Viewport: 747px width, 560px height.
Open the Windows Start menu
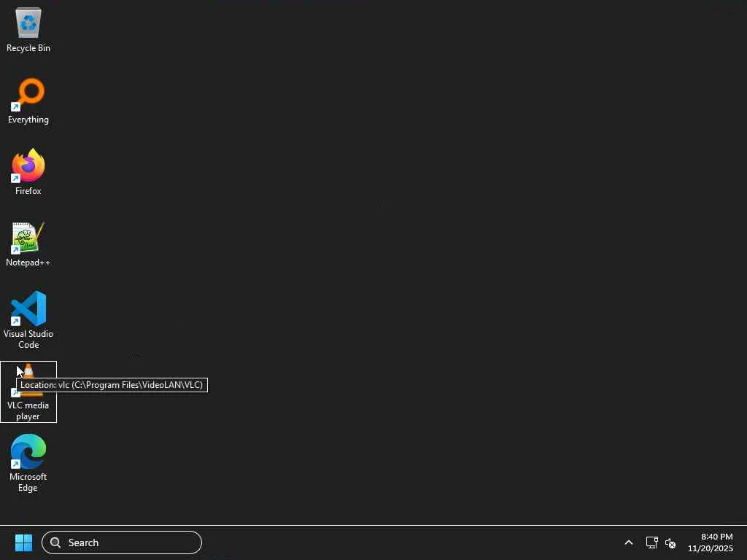point(23,542)
